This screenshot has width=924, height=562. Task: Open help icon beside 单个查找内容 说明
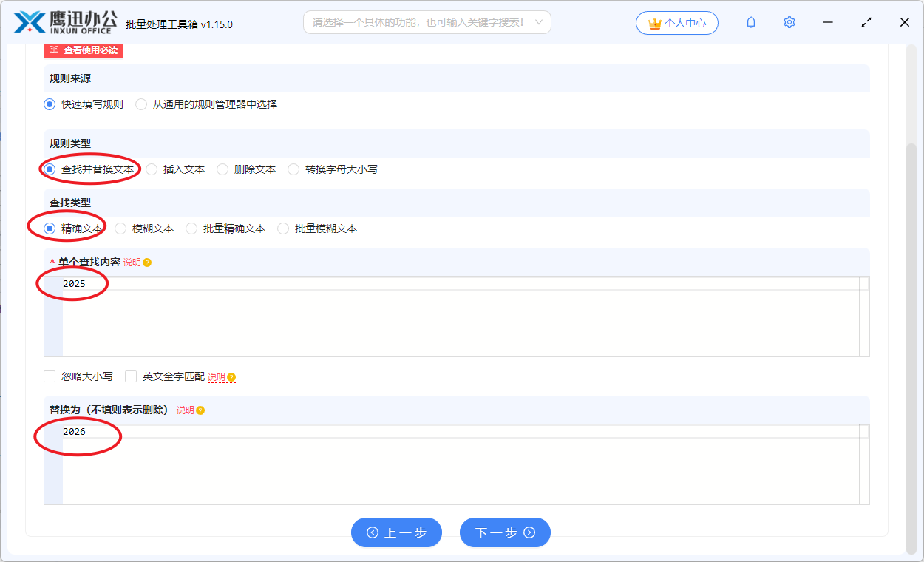(148, 262)
